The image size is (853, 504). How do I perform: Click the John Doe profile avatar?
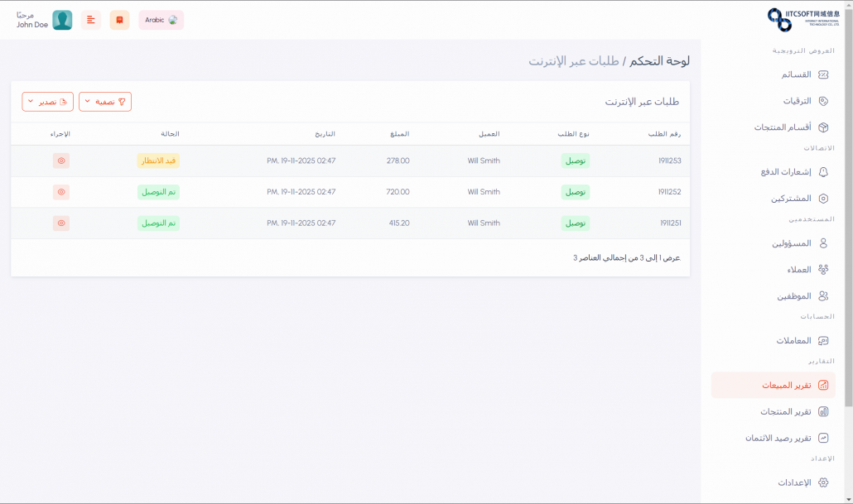62,20
